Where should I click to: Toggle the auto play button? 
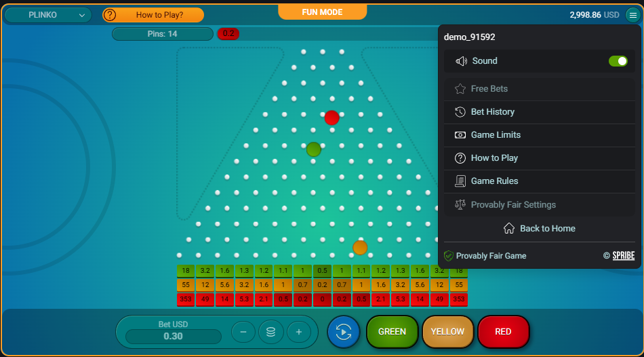point(344,332)
